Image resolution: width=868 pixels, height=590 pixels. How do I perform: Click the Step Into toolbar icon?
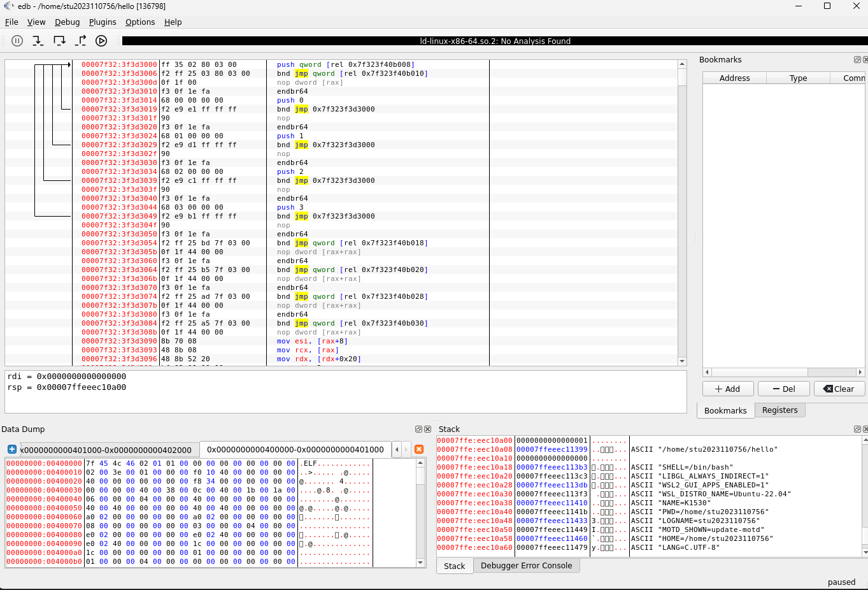38,41
